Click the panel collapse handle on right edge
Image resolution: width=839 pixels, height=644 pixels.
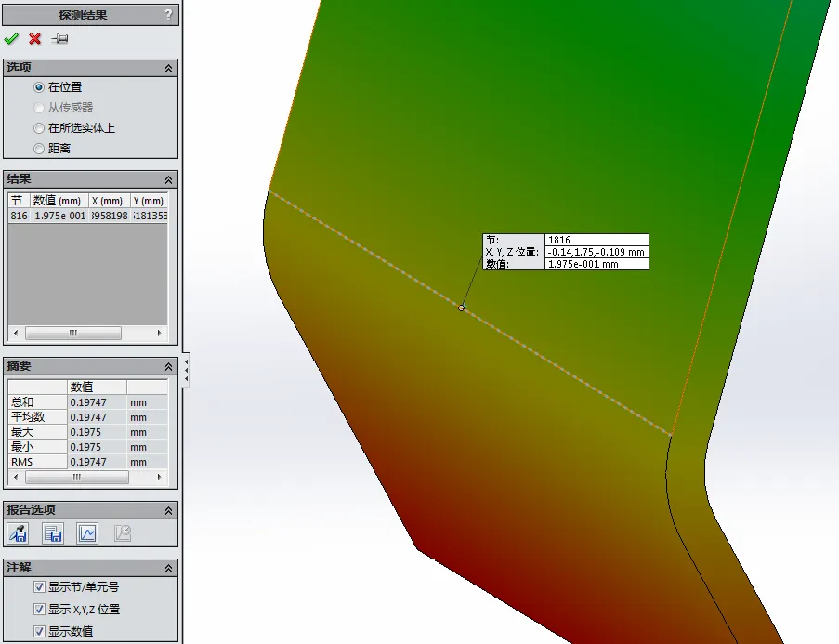(x=186, y=370)
